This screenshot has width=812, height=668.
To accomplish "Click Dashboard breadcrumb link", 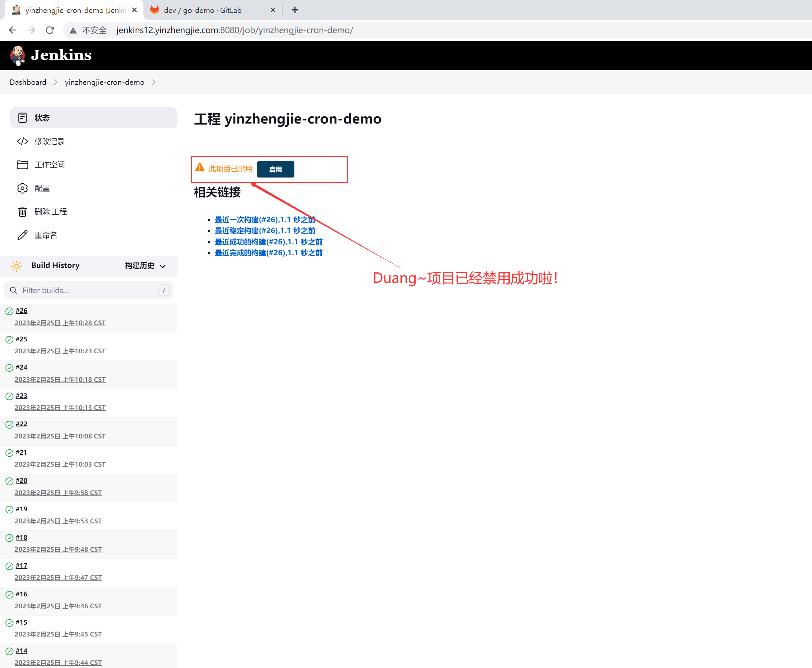I will tap(28, 82).
